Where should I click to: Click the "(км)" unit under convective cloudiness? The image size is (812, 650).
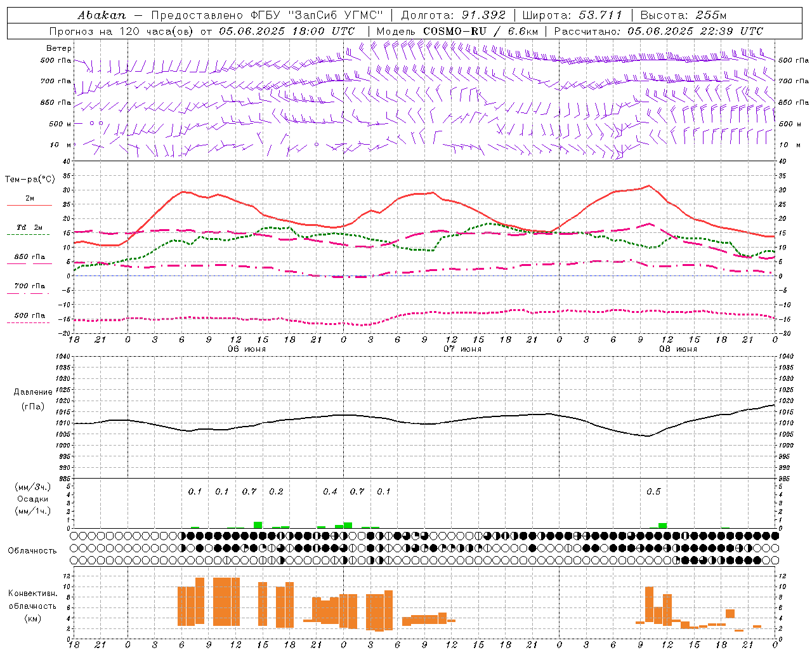[32, 618]
